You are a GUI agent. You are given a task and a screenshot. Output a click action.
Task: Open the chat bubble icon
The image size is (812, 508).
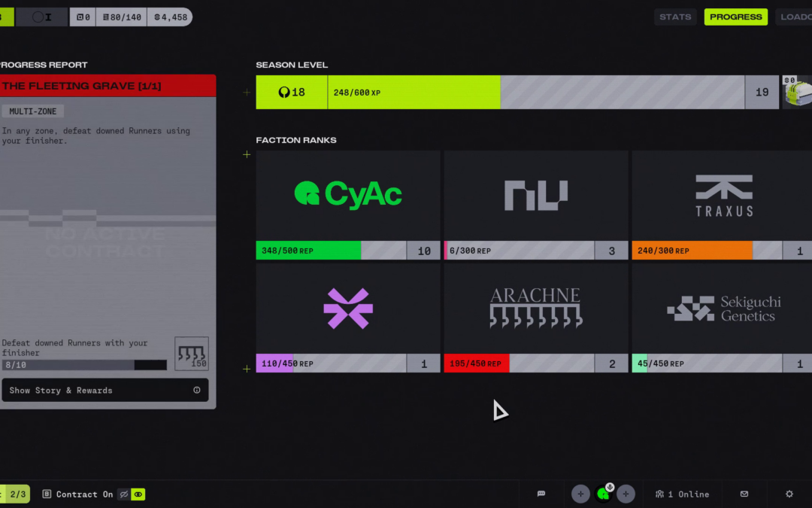click(541, 494)
